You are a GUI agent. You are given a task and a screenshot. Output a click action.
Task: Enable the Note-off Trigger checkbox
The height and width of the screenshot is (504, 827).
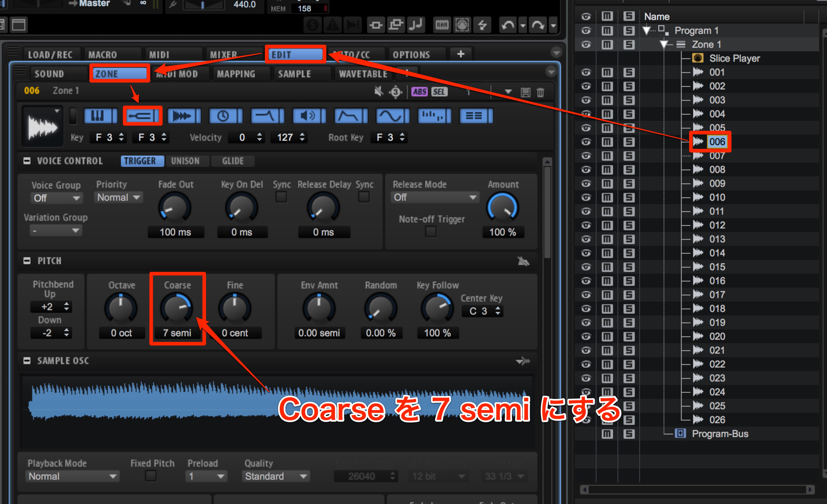coord(431,231)
